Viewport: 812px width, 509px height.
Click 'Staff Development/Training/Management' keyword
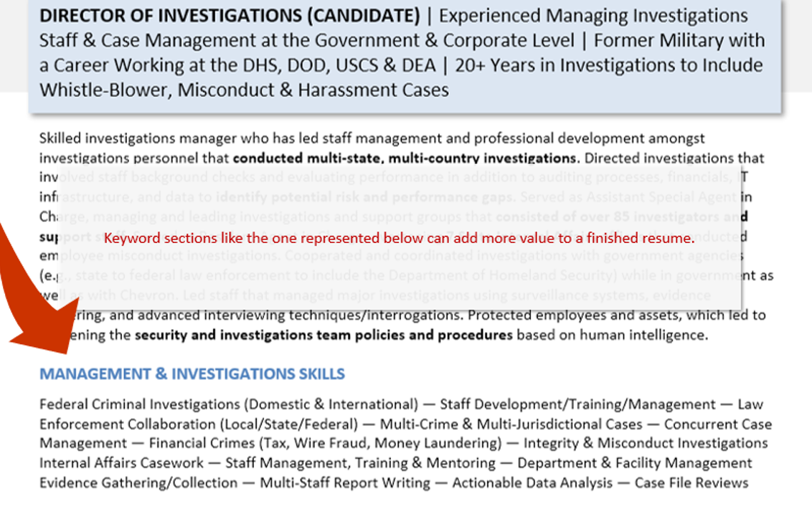tap(577, 404)
